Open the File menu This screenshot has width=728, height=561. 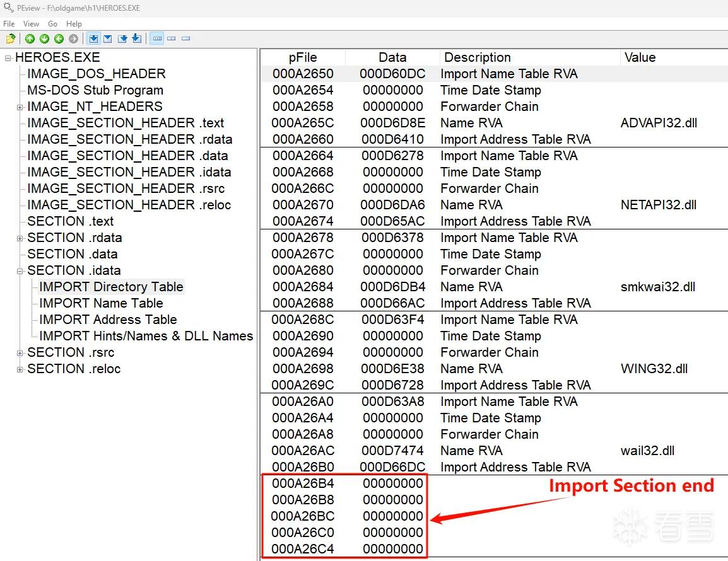coord(9,24)
